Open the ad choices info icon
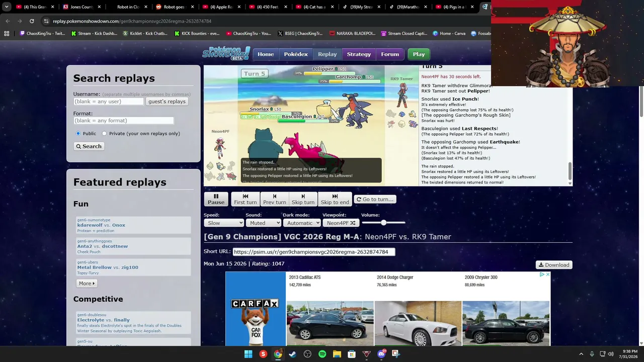644x362 pixels. coord(542,275)
